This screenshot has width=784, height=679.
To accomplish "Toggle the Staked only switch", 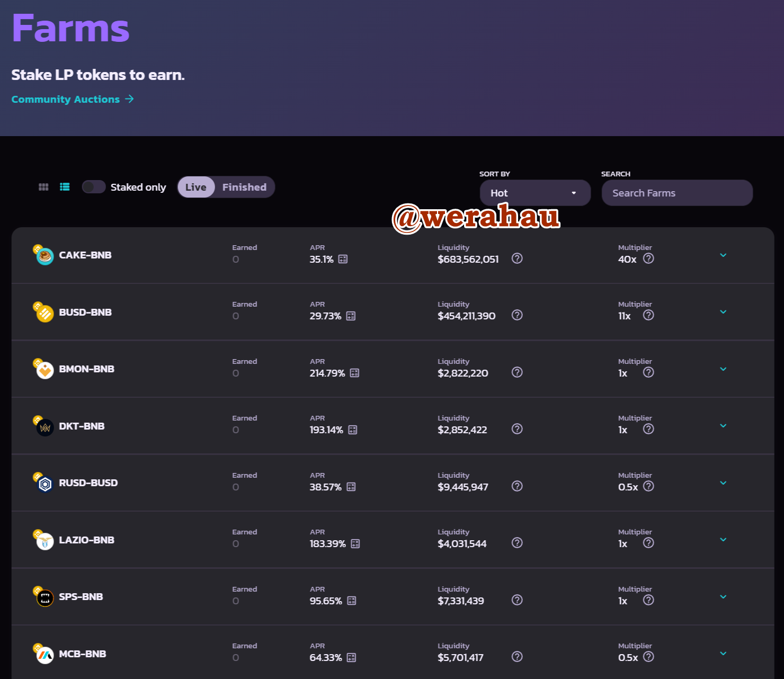I will point(94,187).
